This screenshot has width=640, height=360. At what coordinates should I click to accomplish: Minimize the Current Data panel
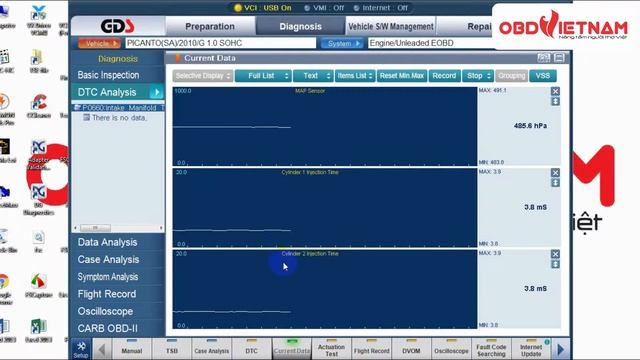(x=559, y=58)
